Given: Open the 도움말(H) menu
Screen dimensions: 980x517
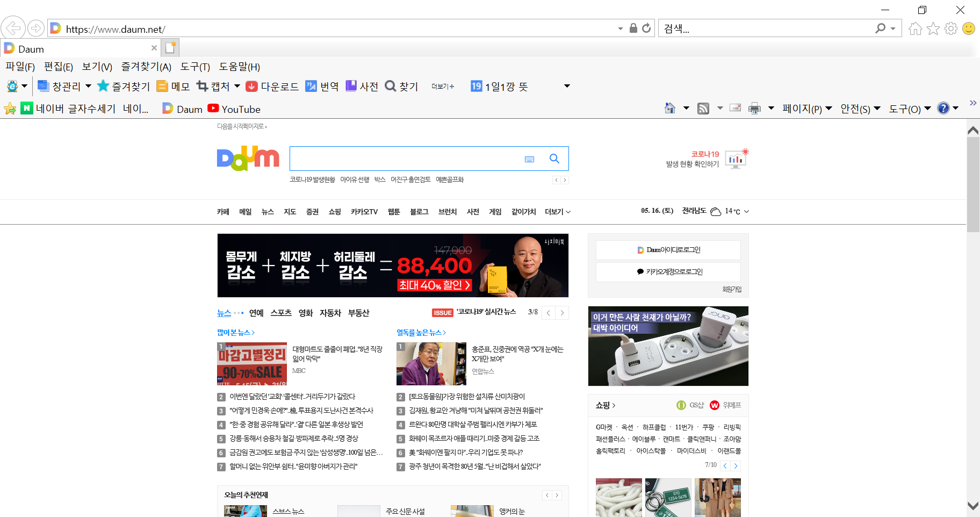Looking at the screenshot, I should [239, 67].
